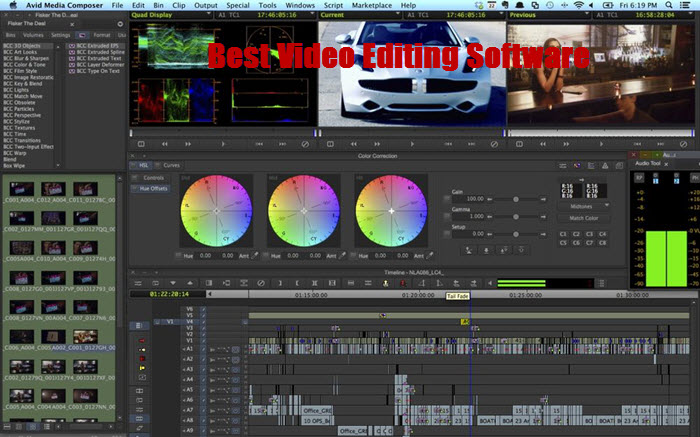Adjust the Gain slider handle
The width and height of the screenshot is (700, 437).
tap(516, 199)
